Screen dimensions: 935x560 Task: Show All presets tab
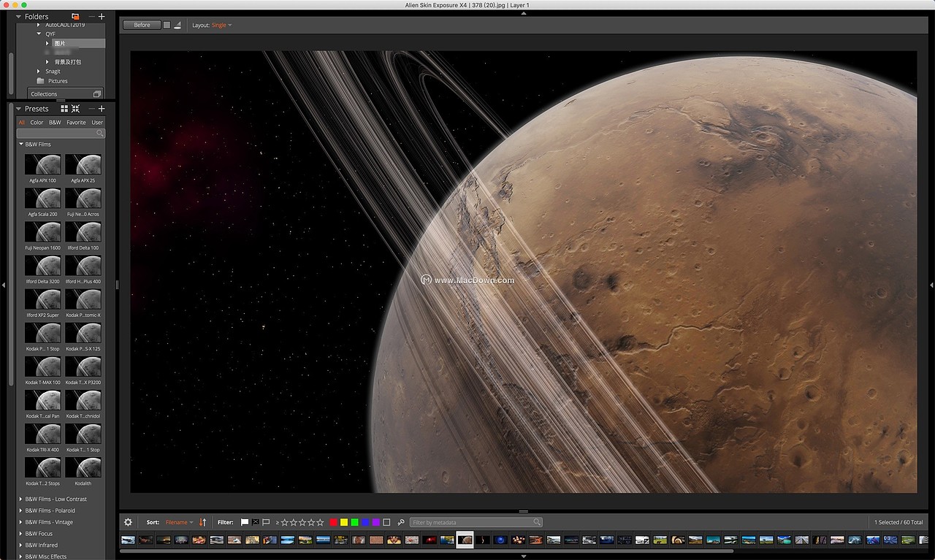click(22, 123)
